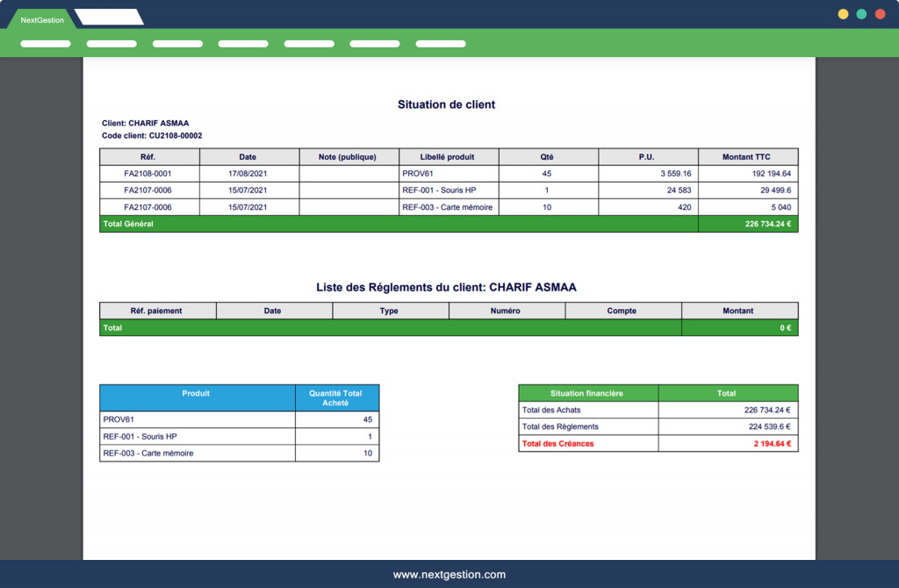Click the payments total 0 €

pos(785,328)
